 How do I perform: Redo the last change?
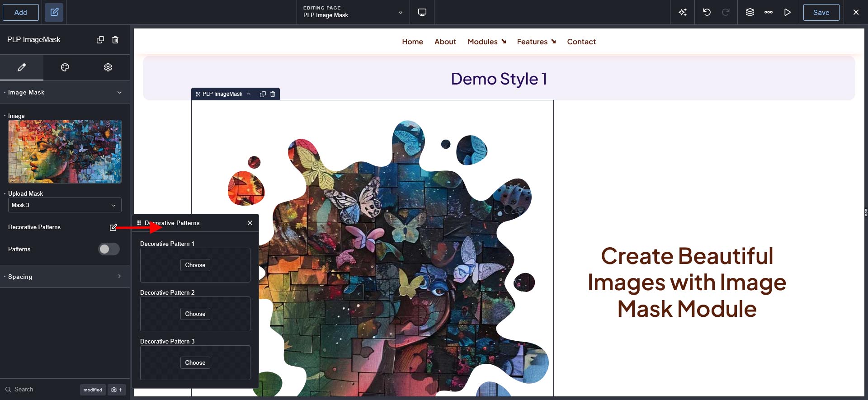pos(726,12)
